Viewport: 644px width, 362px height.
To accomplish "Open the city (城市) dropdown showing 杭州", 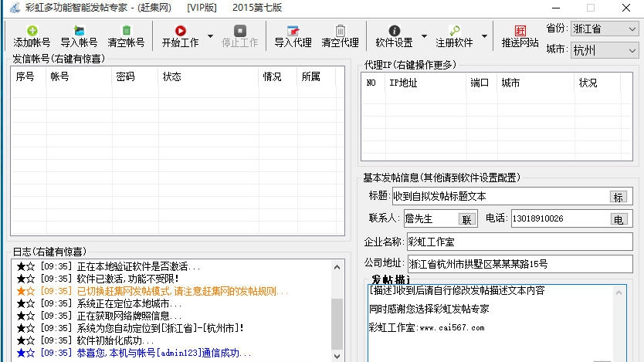I will pos(605,50).
